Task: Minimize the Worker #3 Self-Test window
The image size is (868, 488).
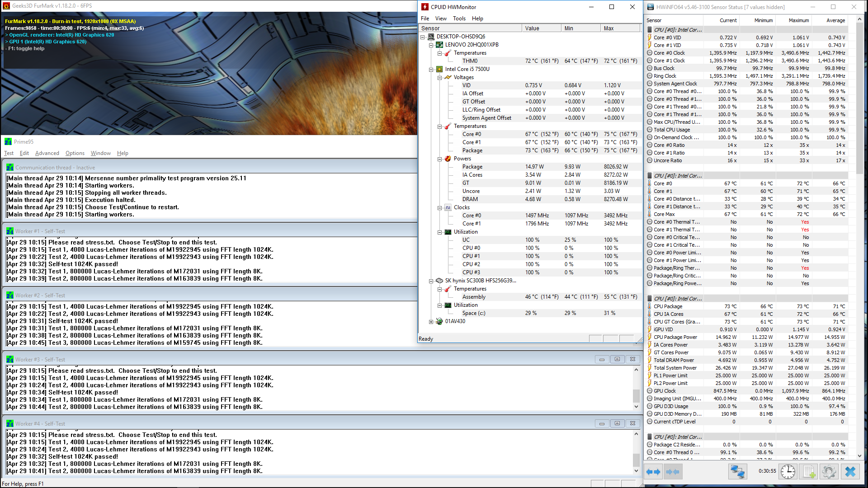Action: tap(602, 360)
